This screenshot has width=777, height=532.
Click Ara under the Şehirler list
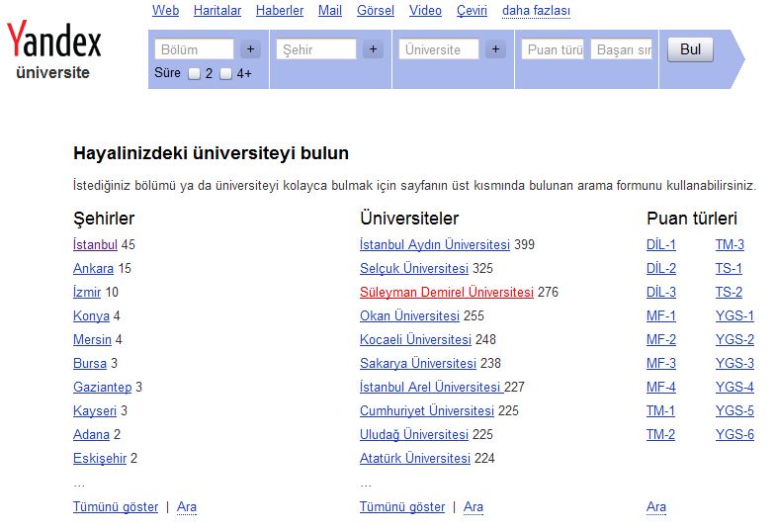coord(187,506)
